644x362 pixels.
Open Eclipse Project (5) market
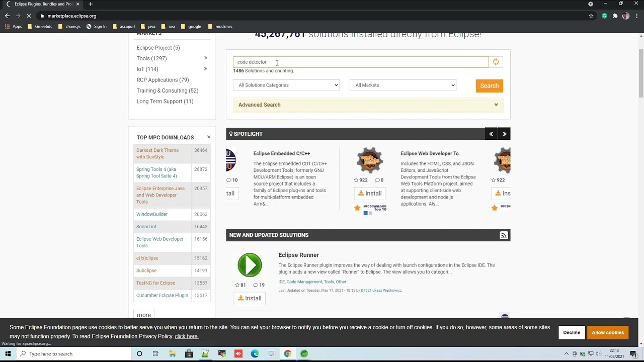click(x=158, y=48)
